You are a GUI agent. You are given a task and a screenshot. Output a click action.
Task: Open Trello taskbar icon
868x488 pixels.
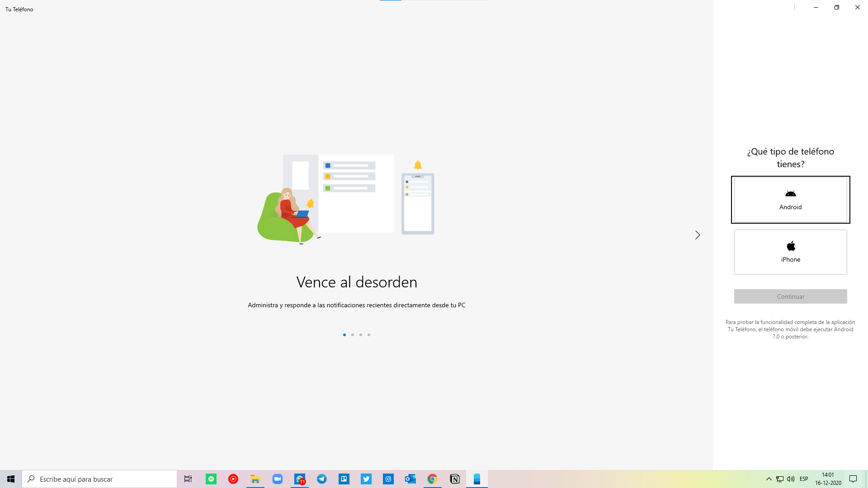click(x=344, y=479)
